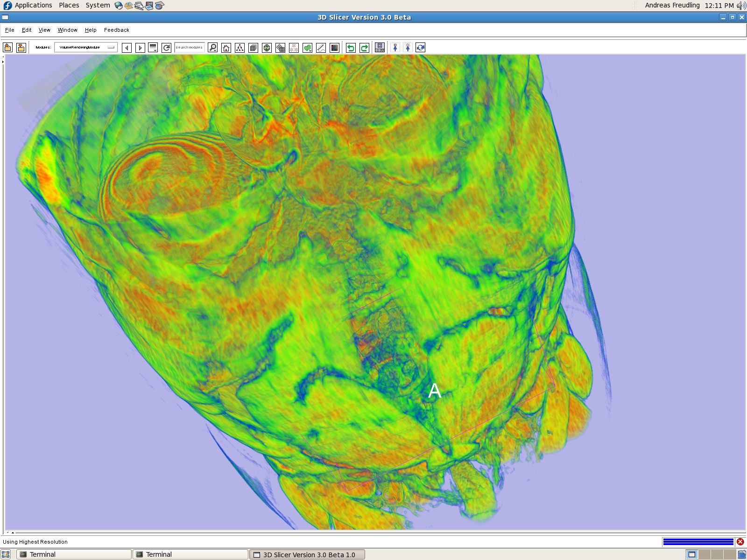The image size is (747, 560).
Task: Go to the next module with right arrow
Action: (x=140, y=48)
